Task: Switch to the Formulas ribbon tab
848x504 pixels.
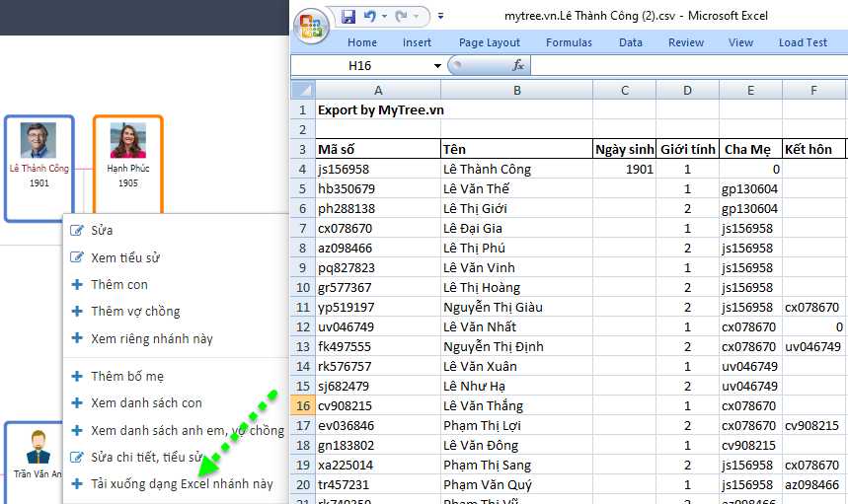Action: click(569, 42)
